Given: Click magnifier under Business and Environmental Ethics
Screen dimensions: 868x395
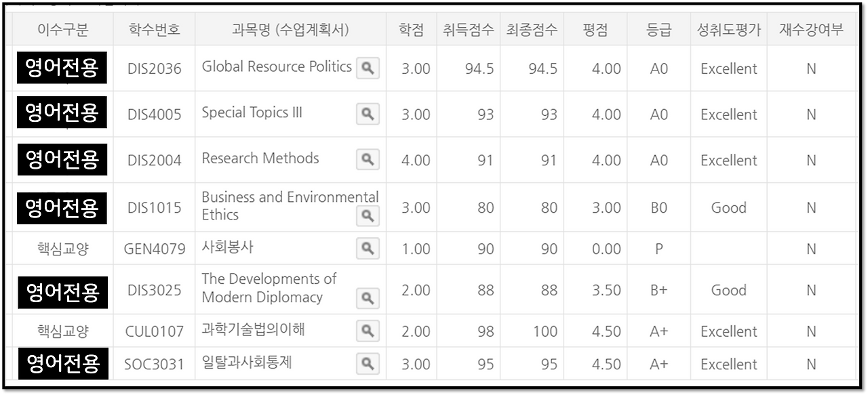Looking at the screenshot, I should coord(368,216).
